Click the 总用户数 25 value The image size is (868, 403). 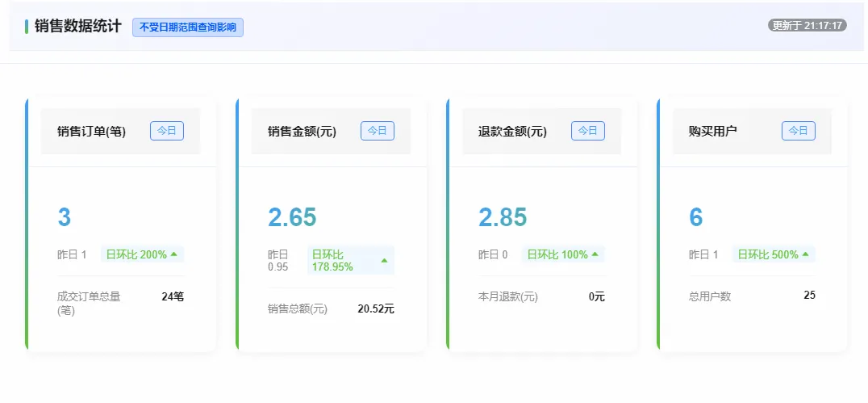(x=809, y=296)
